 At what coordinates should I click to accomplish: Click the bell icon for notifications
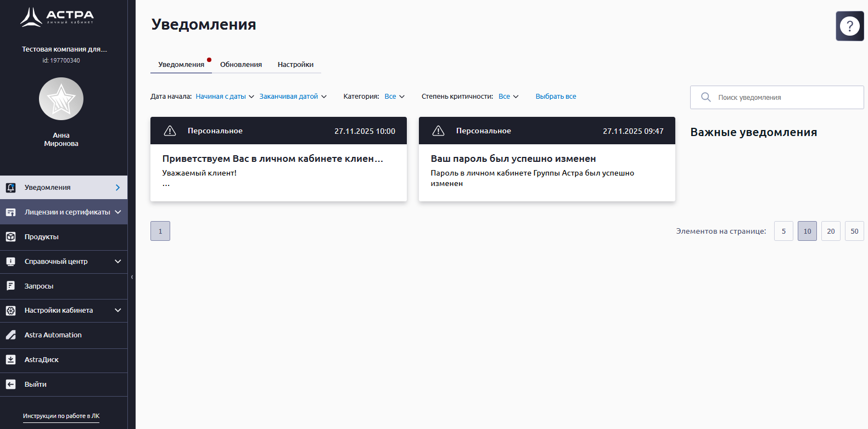pyautogui.click(x=10, y=188)
